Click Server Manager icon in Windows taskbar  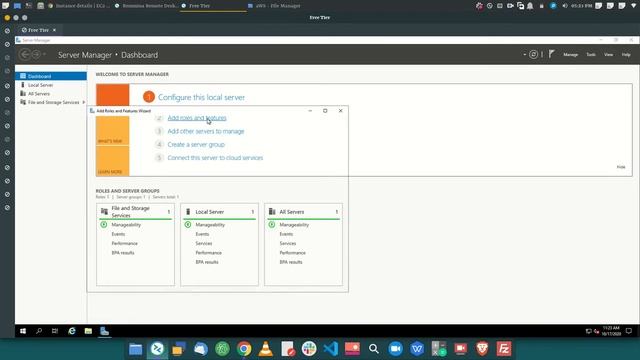point(104,331)
